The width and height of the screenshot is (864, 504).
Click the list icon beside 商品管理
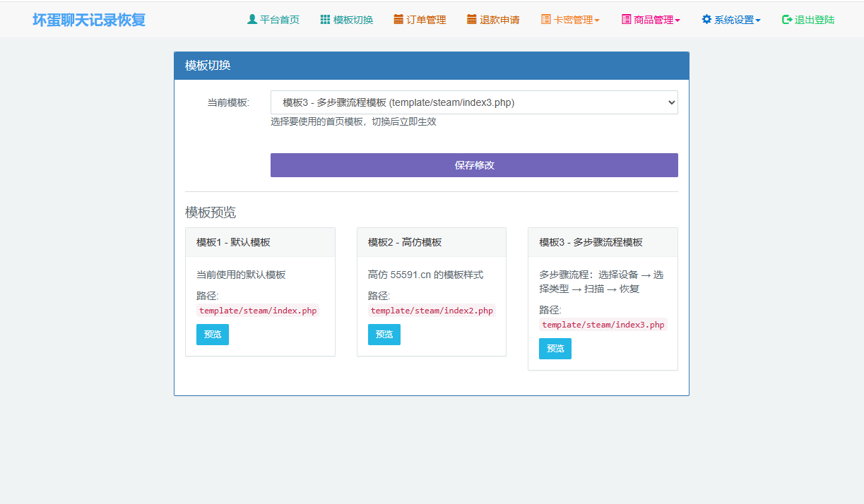[x=626, y=20]
